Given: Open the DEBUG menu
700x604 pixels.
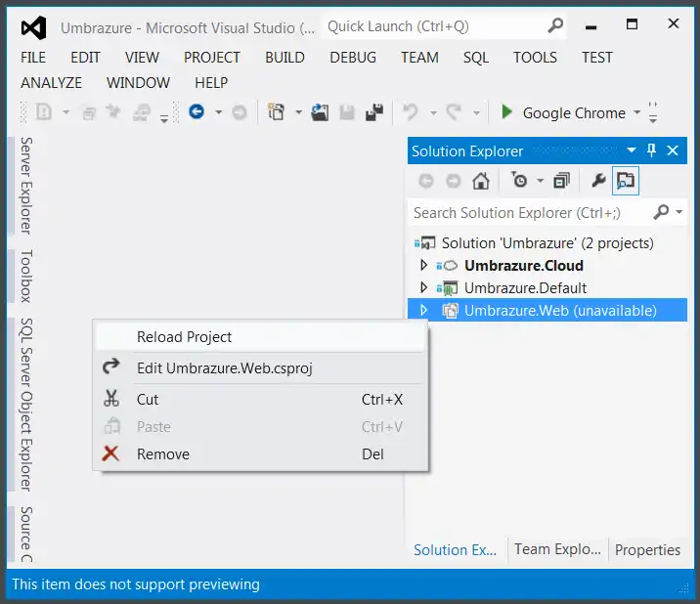Looking at the screenshot, I should [x=353, y=57].
